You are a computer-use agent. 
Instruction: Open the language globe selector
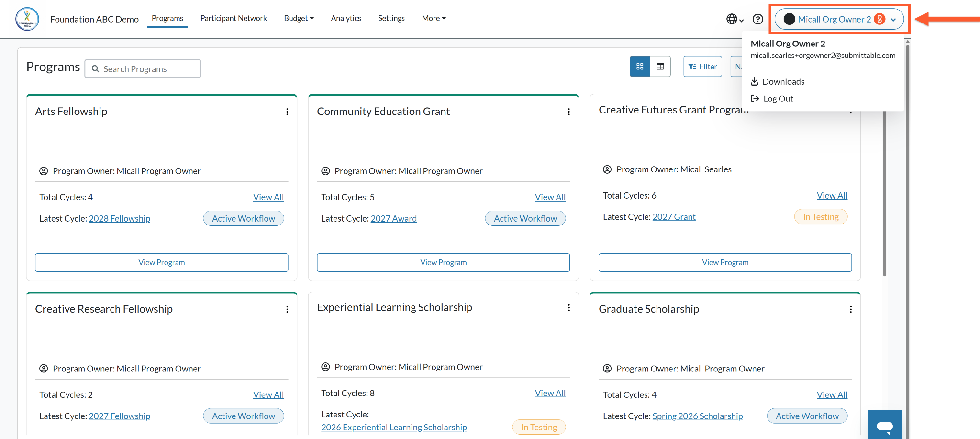735,19
